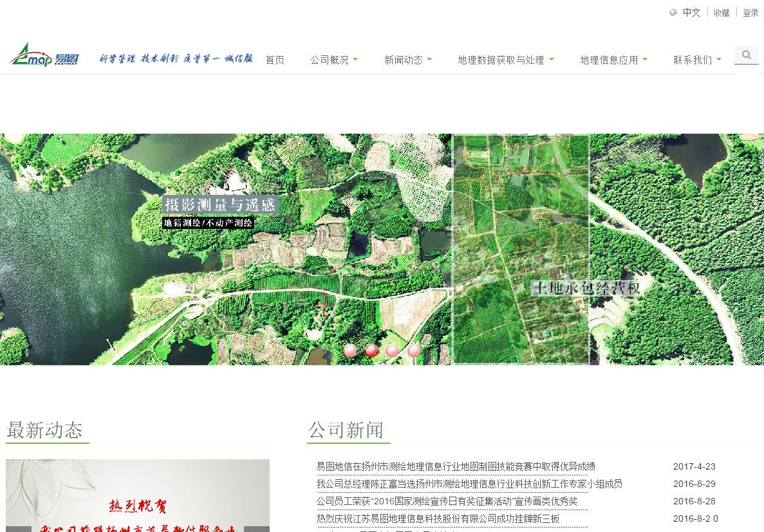Click the date 2016-8-28
Image resolution: width=764 pixels, height=532 pixels.
click(x=694, y=501)
